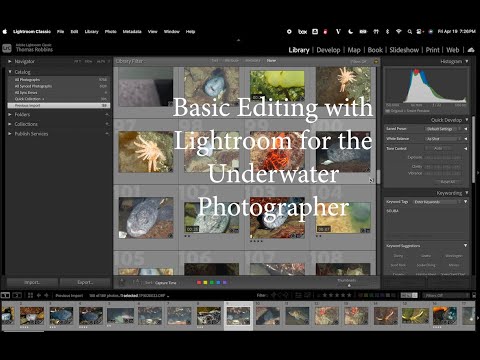Image resolution: width=480 pixels, height=360 pixels.
Task: Collapse the Quick Develop panel
Action: [467, 120]
